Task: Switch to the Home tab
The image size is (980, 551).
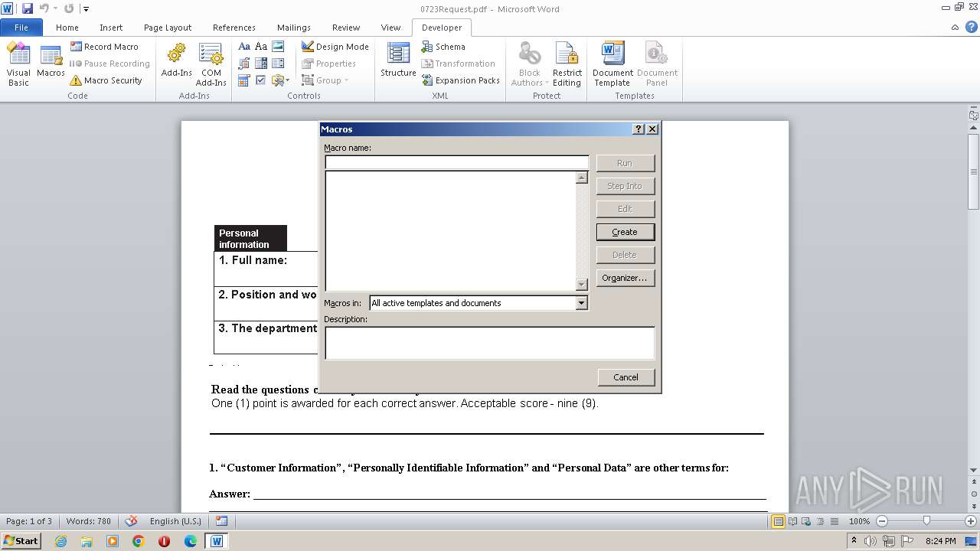Action: coord(67,28)
